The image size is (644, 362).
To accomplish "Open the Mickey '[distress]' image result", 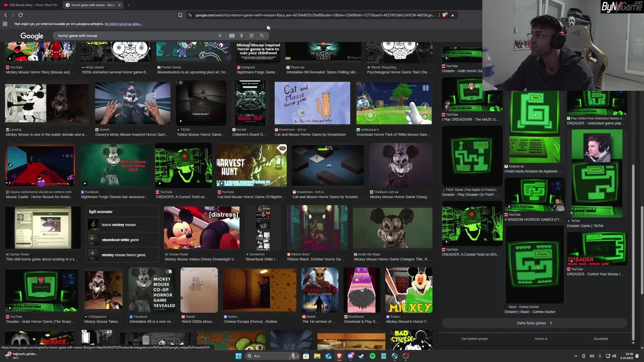I will click(202, 228).
